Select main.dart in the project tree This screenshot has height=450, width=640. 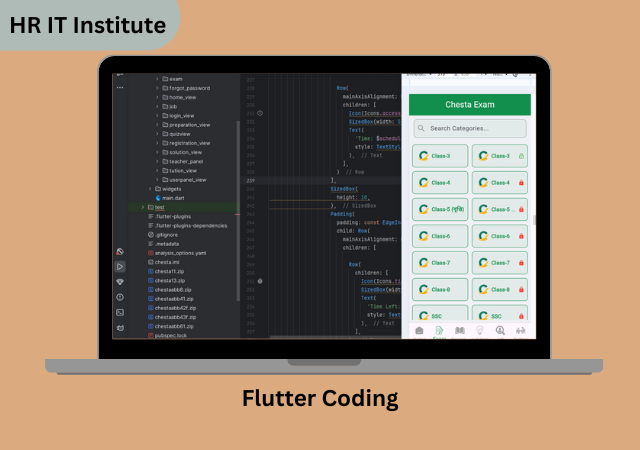[x=173, y=198]
